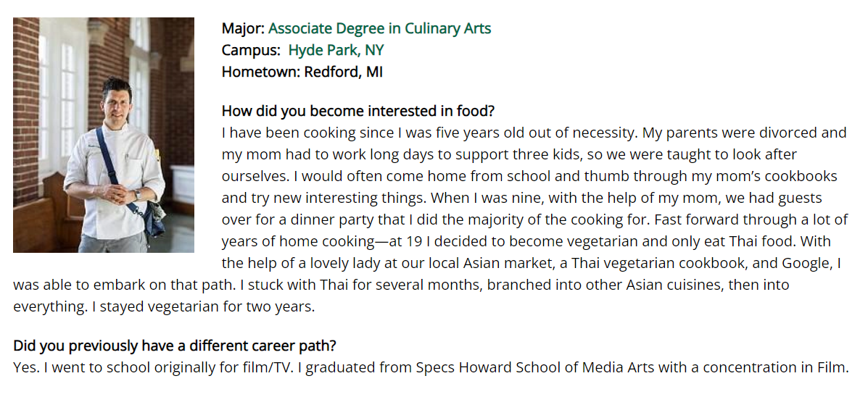The width and height of the screenshot is (868, 397).
Task: Click the "Did you previously have a different career path?" heading
Action: coord(174,346)
